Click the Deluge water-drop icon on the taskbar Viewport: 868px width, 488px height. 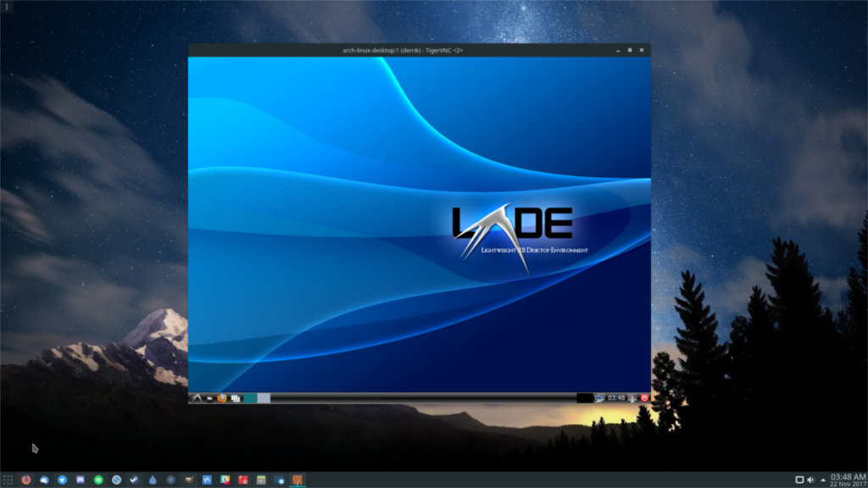(154, 480)
